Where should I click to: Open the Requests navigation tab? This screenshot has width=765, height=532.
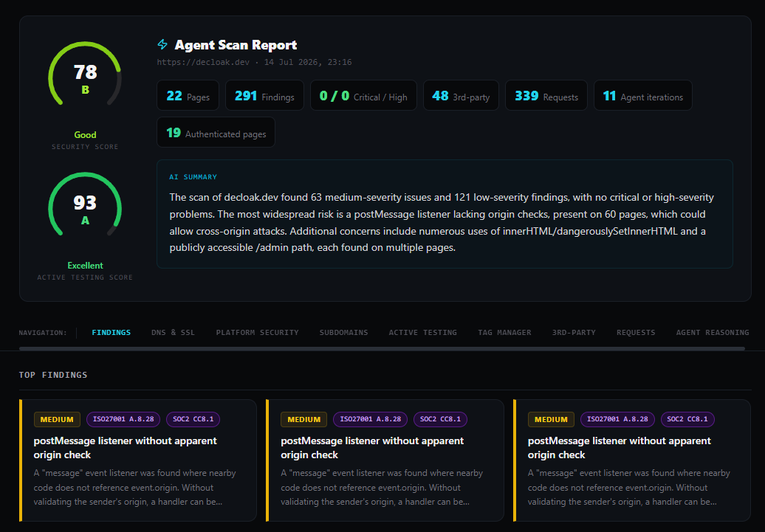point(636,333)
